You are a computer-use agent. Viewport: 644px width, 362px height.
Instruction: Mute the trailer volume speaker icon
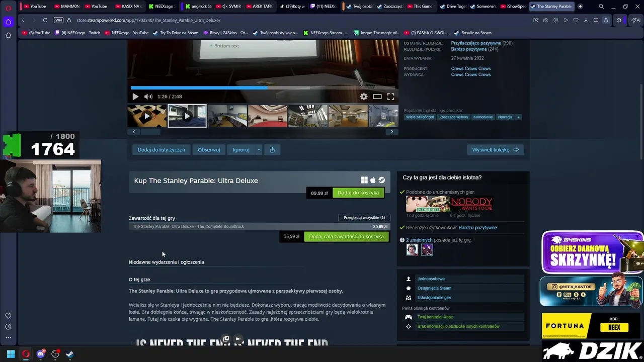tap(148, 97)
